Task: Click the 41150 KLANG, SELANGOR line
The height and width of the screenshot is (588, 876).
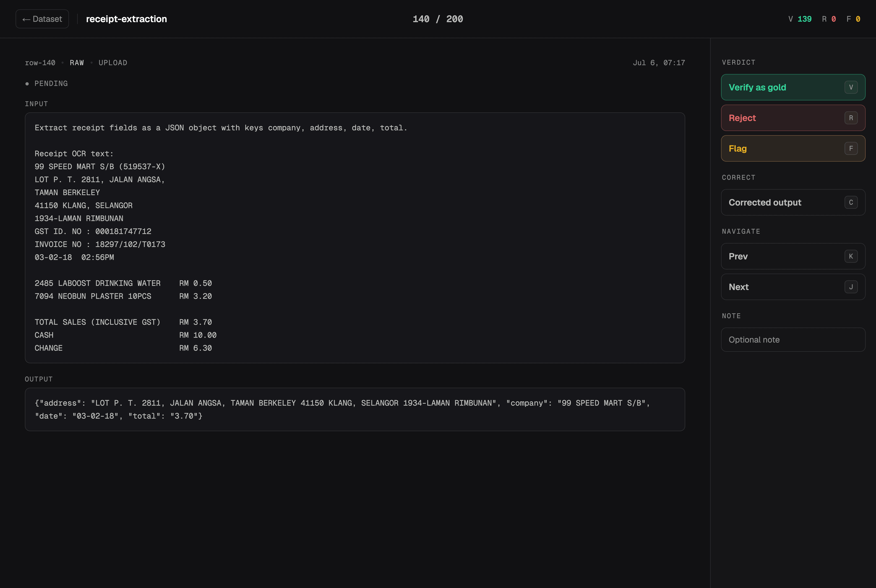Action: [x=83, y=206]
